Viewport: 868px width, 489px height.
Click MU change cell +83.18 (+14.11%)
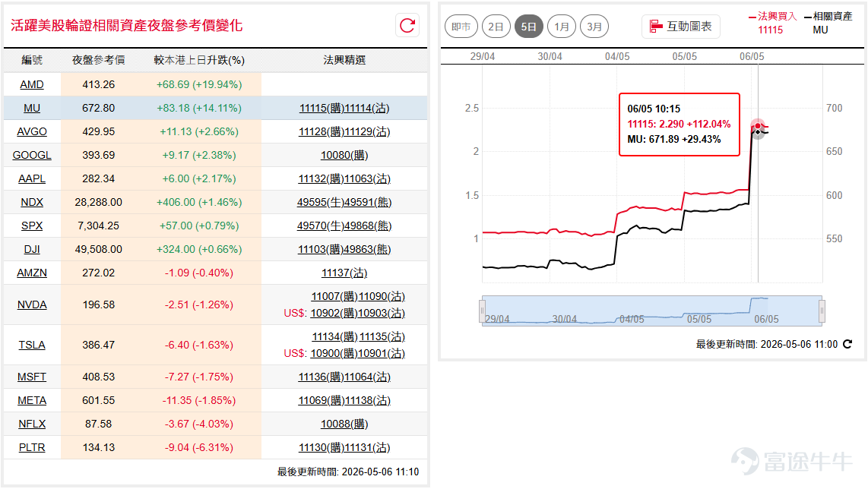pyautogui.click(x=199, y=109)
